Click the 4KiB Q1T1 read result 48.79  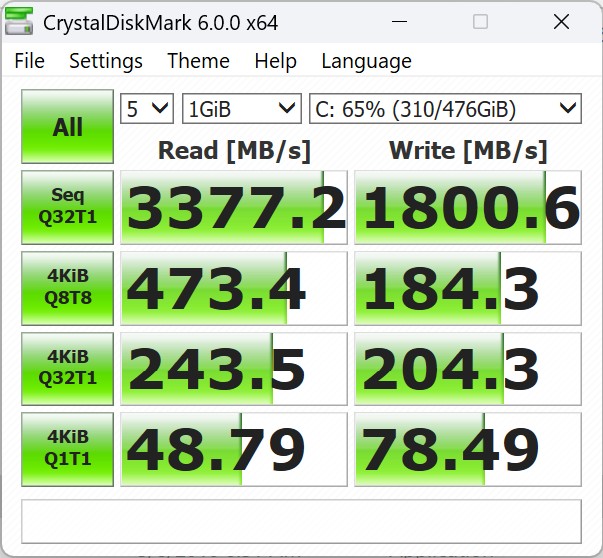click(x=234, y=449)
